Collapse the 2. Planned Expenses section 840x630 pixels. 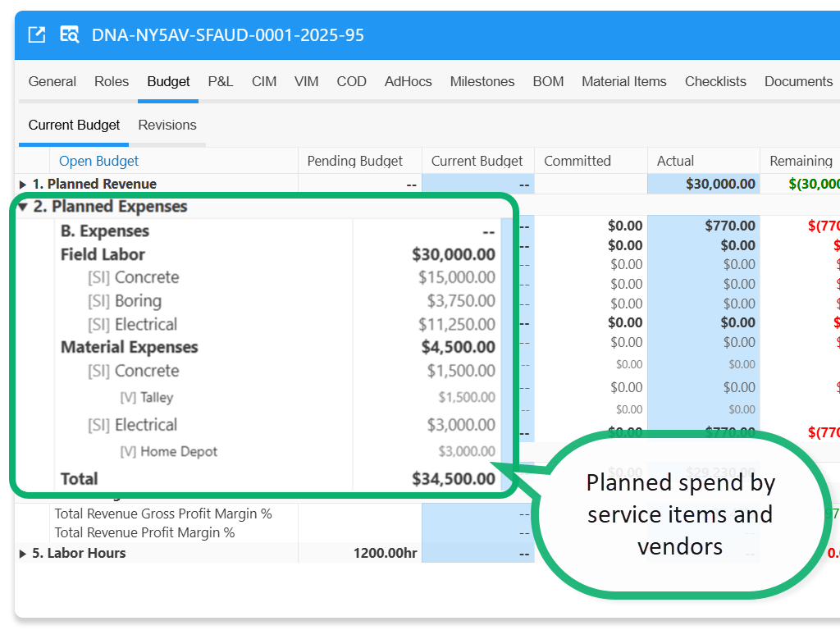pyautogui.click(x=22, y=206)
